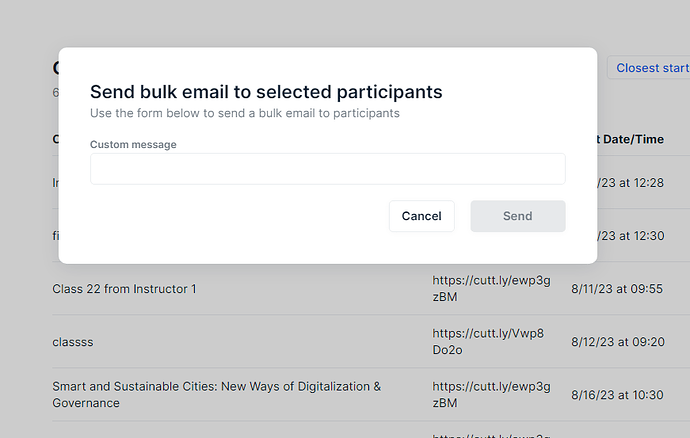Open the link in Class 22 row
Screen dimensions: 690x438
click(x=491, y=288)
